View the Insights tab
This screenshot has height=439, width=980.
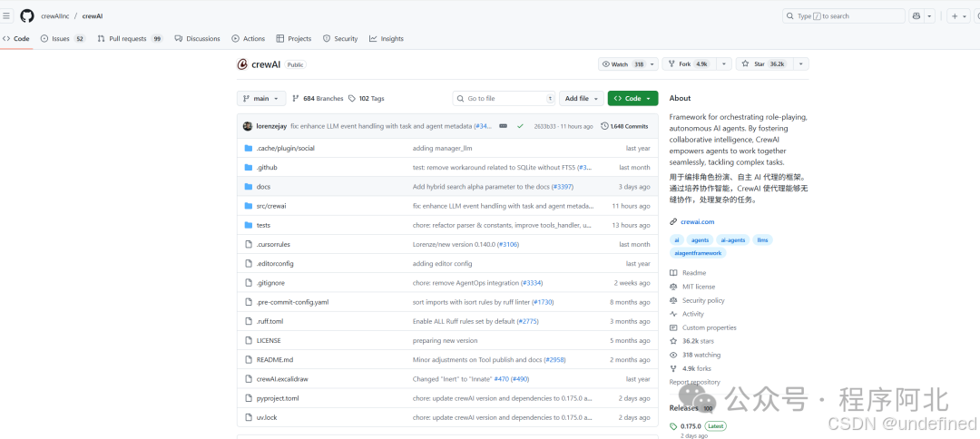click(387, 39)
